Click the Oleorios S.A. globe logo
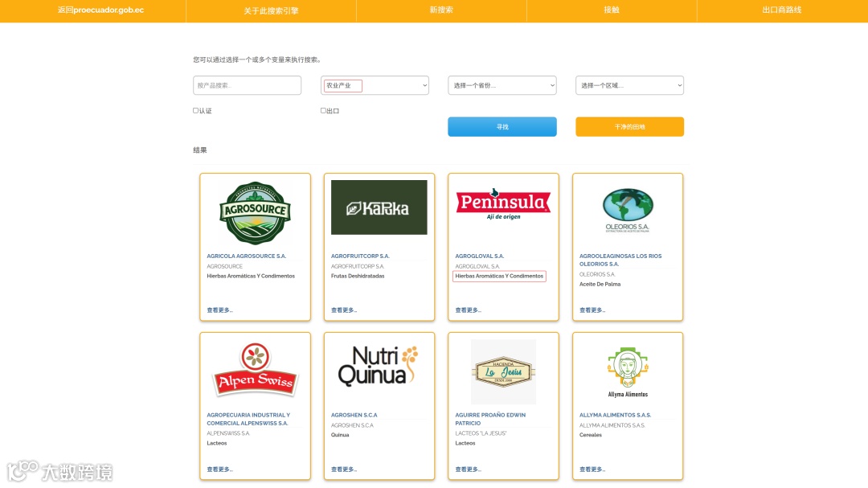This screenshot has height=488, width=868. coord(627,211)
